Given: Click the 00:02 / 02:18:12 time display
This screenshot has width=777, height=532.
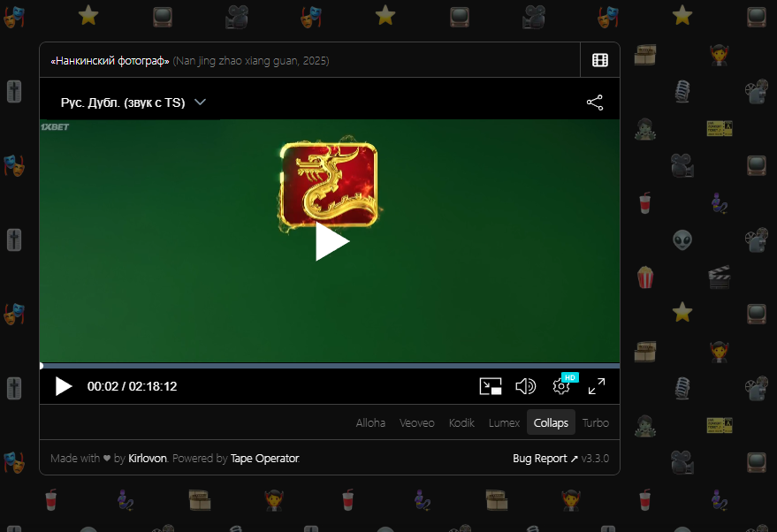Looking at the screenshot, I should point(132,386).
